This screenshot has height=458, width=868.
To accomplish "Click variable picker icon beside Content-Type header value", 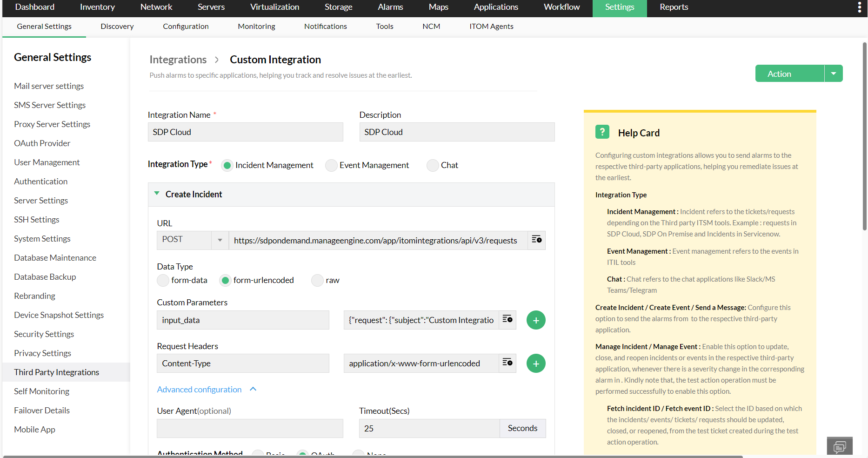I will (x=507, y=363).
